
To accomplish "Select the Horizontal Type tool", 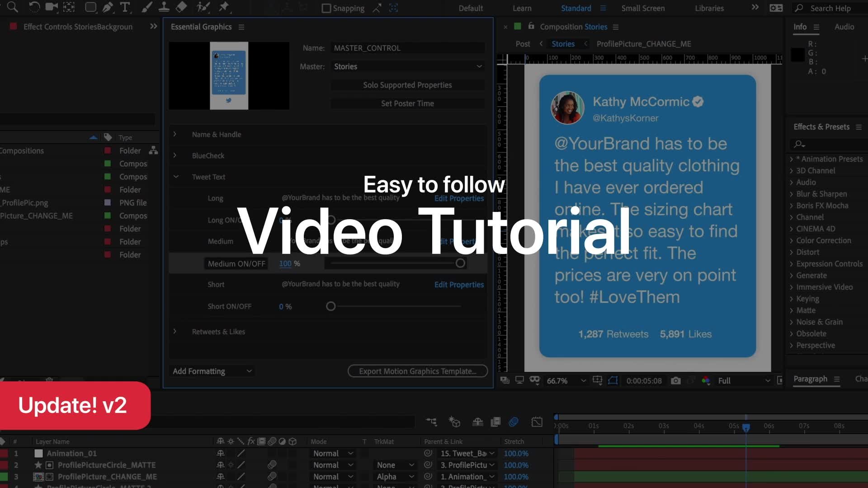I will pos(125,7).
